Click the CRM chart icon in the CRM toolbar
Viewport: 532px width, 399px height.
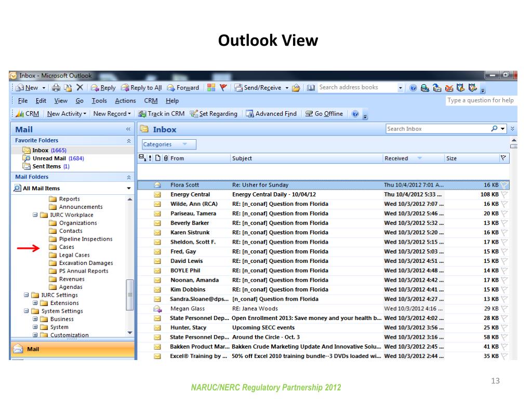pos(20,114)
